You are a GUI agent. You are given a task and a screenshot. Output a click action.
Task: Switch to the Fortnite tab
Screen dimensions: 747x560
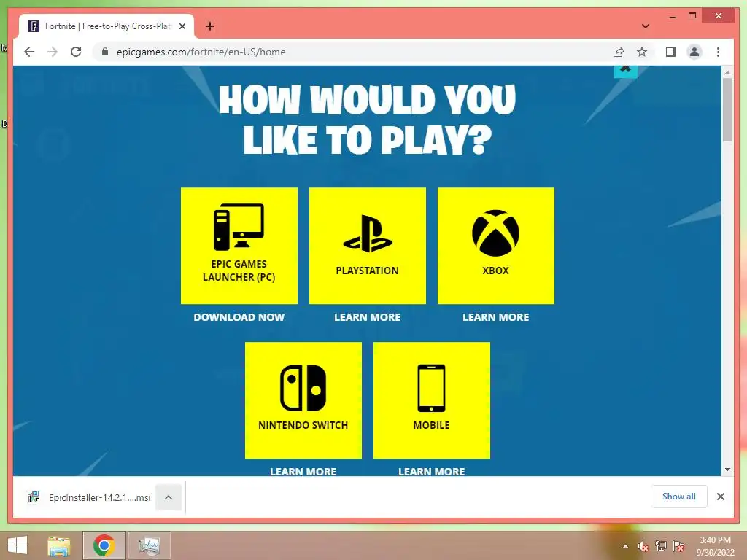(x=107, y=26)
